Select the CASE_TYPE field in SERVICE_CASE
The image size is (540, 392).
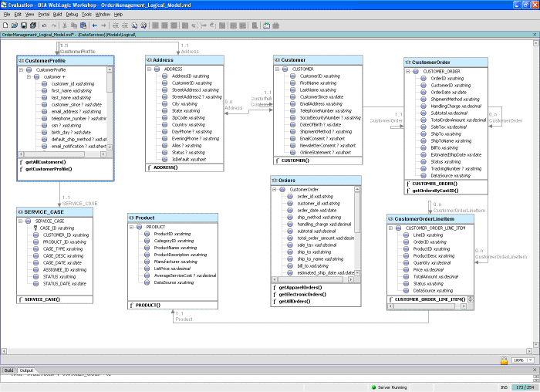tap(62, 248)
